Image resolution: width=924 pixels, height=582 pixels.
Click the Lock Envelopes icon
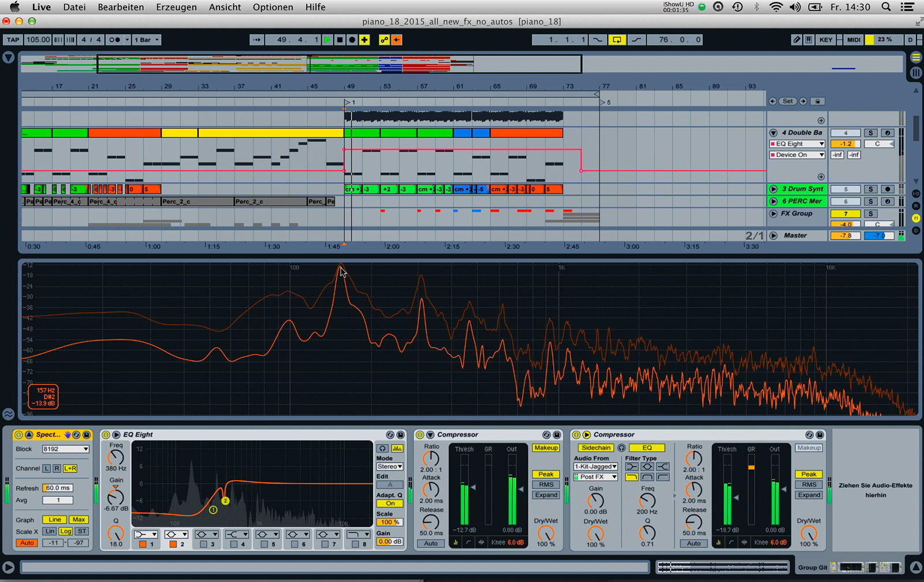click(817, 101)
